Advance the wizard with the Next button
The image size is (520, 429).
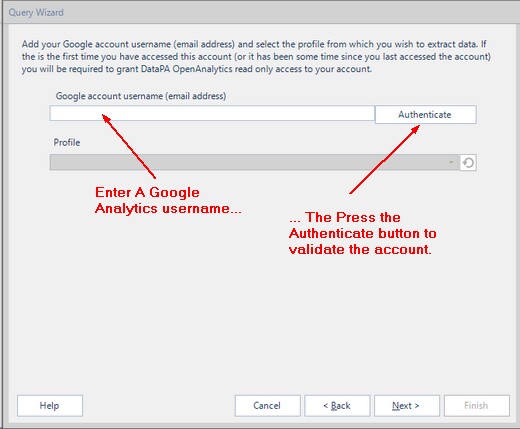[x=407, y=406]
